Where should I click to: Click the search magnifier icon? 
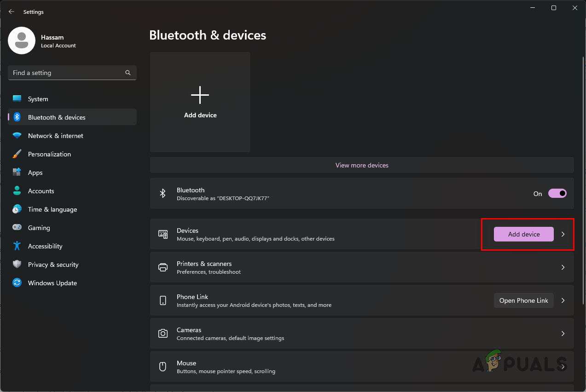(x=128, y=73)
